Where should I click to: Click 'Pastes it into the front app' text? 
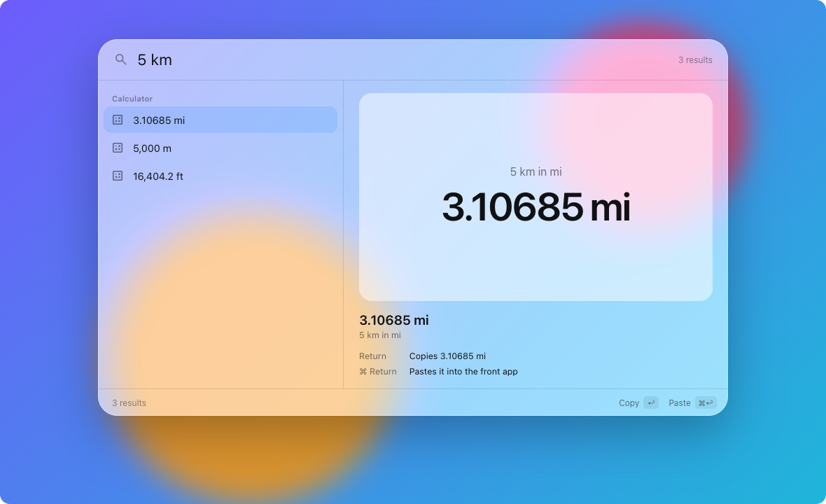pyautogui.click(x=463, y=371)
